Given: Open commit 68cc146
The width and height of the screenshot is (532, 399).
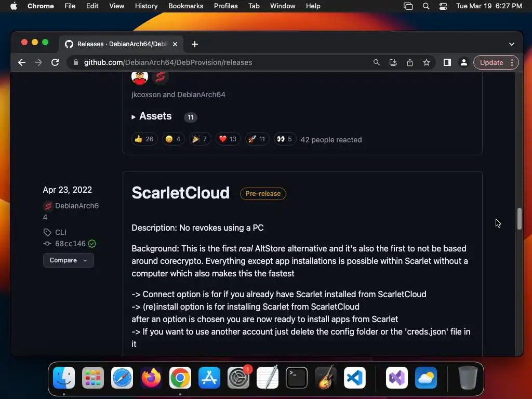Looking at the screenshot, I should [x=70, y=244].
